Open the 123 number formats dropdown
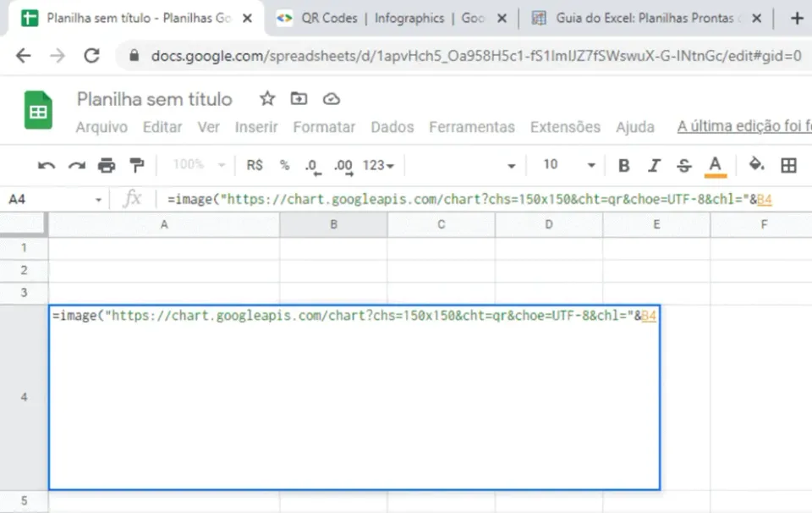 point(379,165)
